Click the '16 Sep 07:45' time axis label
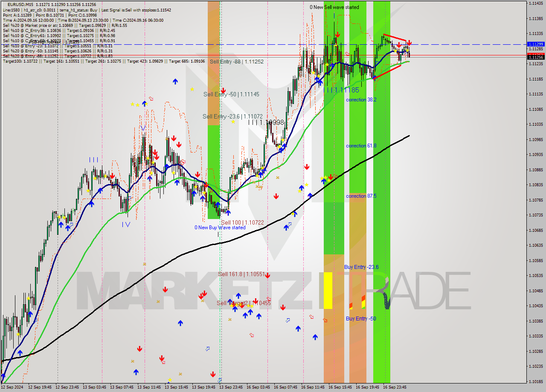The image size is (546, 392). click(287, 387)
